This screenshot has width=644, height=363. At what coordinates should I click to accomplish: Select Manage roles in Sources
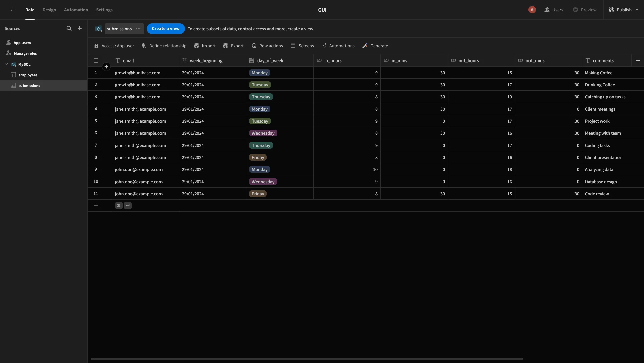click(x=44, y=53)
